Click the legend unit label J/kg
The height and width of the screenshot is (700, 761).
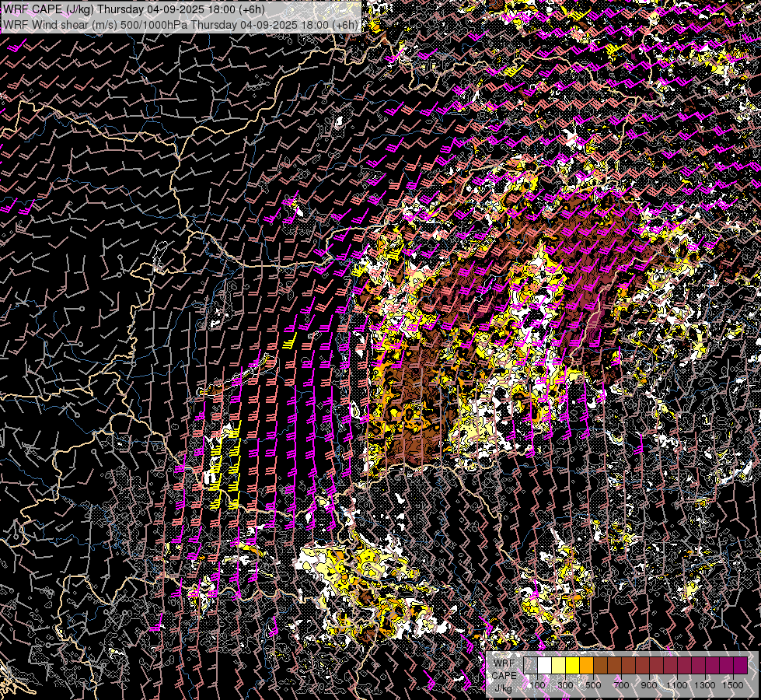pos(504,688)
